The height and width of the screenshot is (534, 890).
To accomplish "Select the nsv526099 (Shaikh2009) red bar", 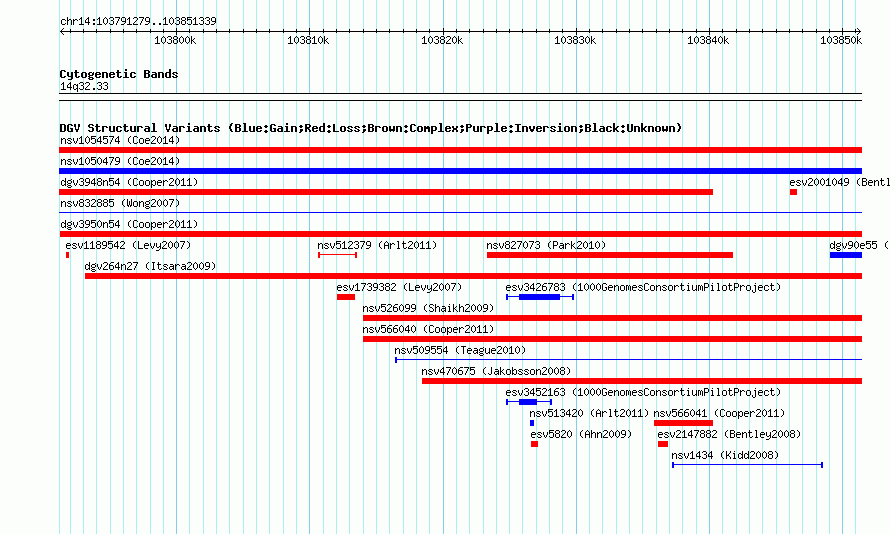I will click(612, 318).
